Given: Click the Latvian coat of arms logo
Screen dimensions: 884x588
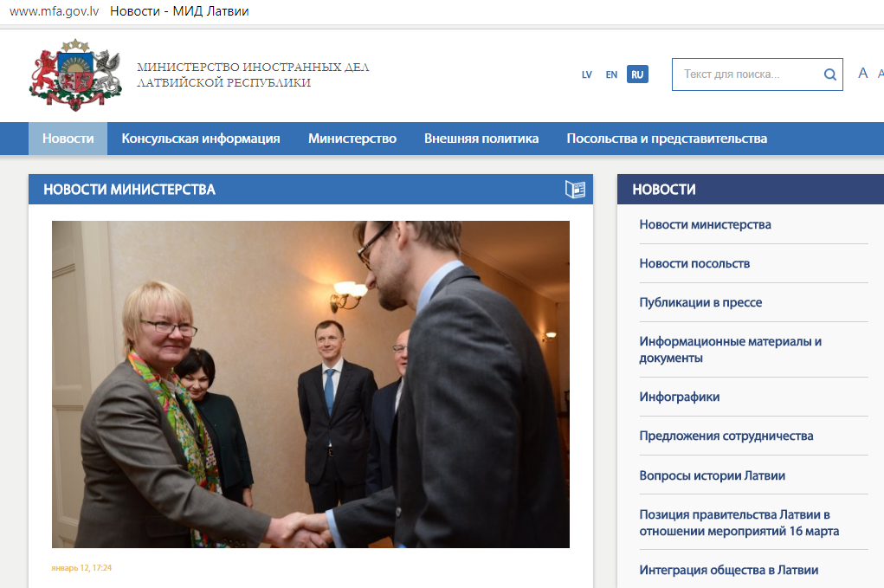Looking at the screenshot, I should (x=75, y=74).
